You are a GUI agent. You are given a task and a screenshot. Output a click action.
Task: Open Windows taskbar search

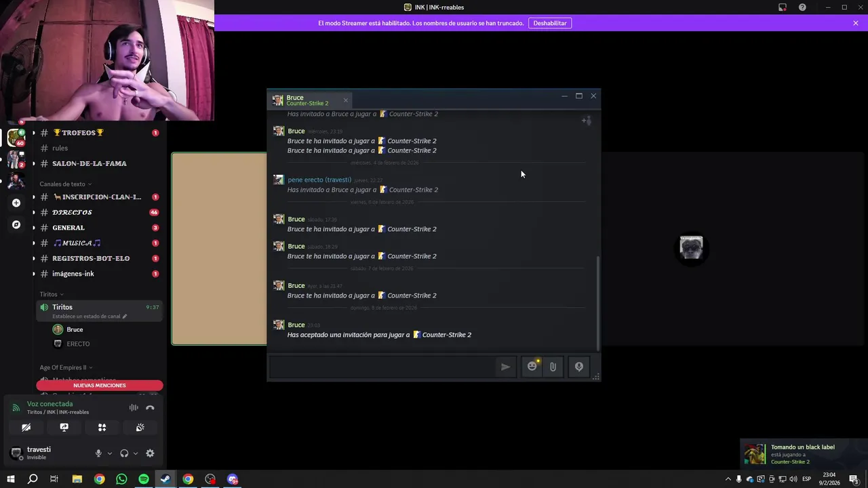pos(33,479)
